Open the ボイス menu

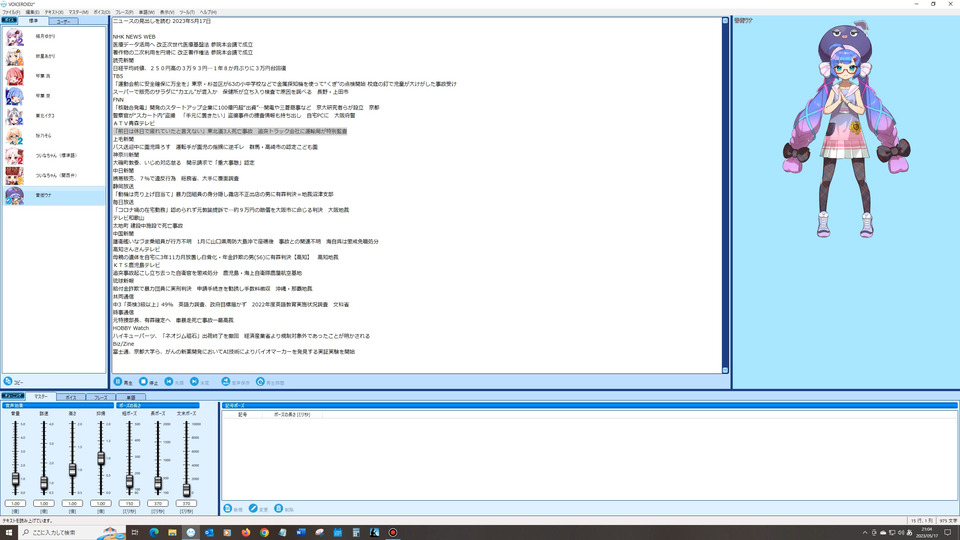pos(102,12)
